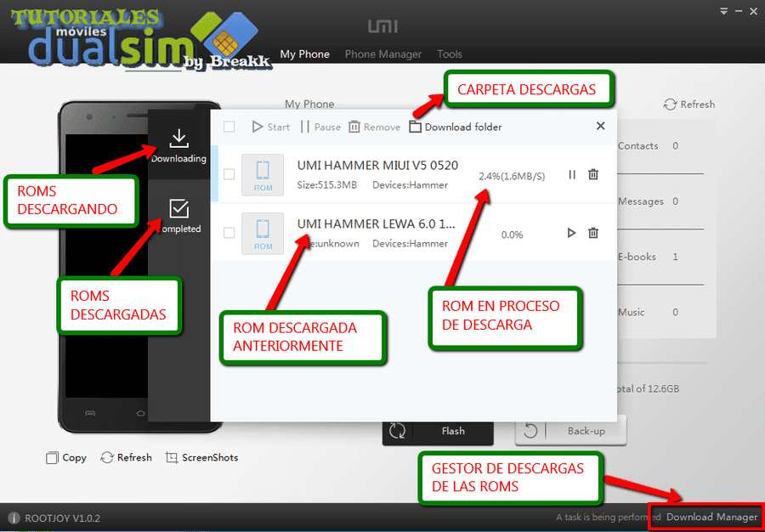The height and width of the screenshot is (532, 765).
Task: Start the selected downloads
Action: click(x=271, y=127)
